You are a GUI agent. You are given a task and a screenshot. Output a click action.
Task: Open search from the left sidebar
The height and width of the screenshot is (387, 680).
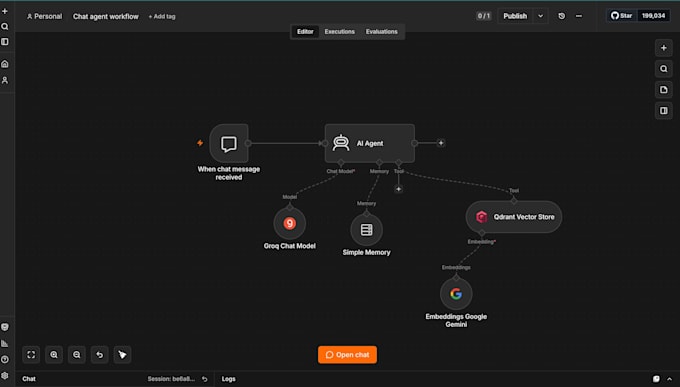click(5, 26)
